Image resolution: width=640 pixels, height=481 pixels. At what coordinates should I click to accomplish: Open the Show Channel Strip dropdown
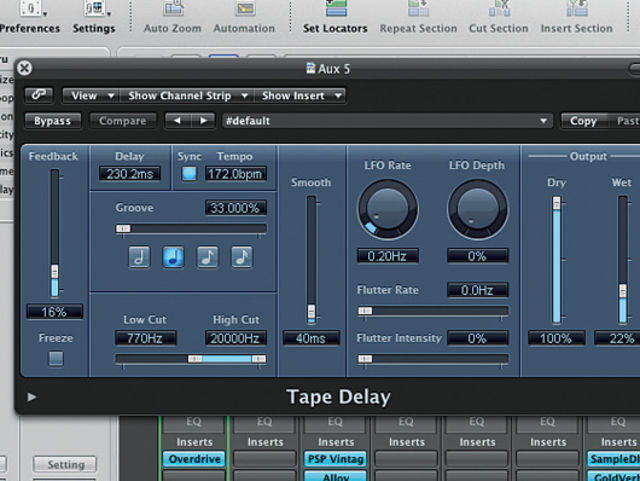187,96
